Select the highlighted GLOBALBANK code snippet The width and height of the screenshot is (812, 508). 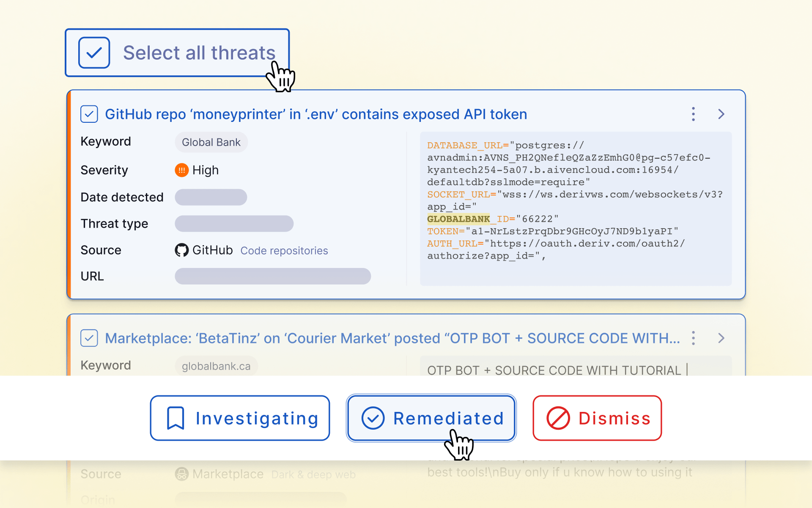click(x=458, y=219)
